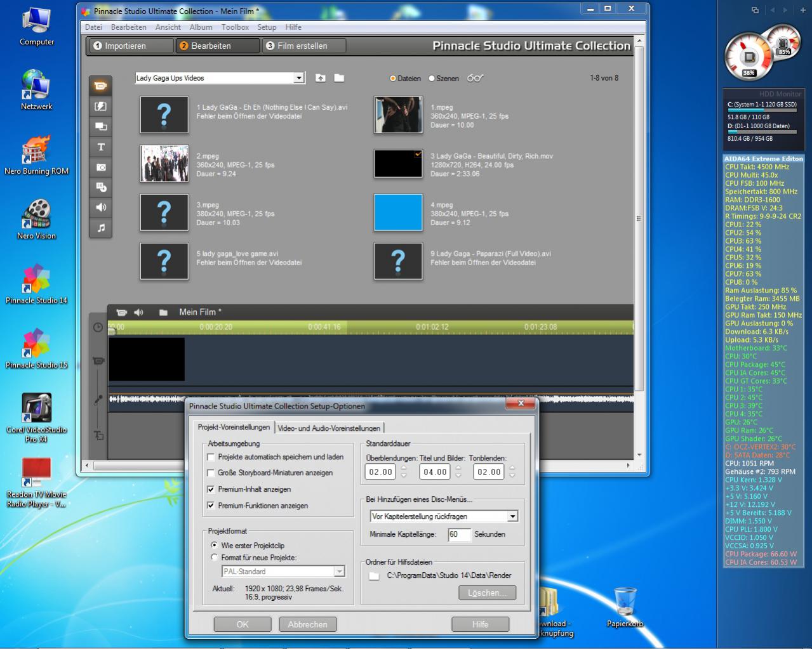Click the browse folder icon beside album dropdown
The width and height of the screenshot is (812, 649).
tap(339, 78)
